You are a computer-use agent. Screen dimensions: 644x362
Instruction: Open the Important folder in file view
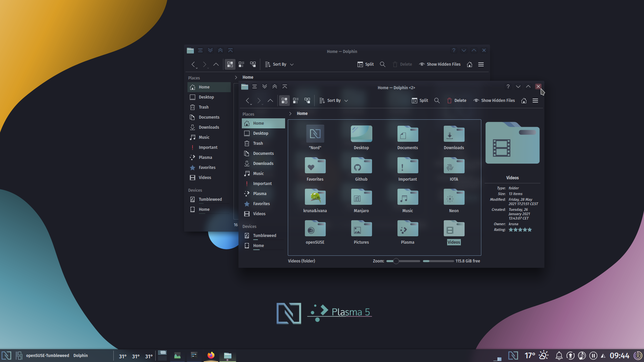[x=408, y=165]
